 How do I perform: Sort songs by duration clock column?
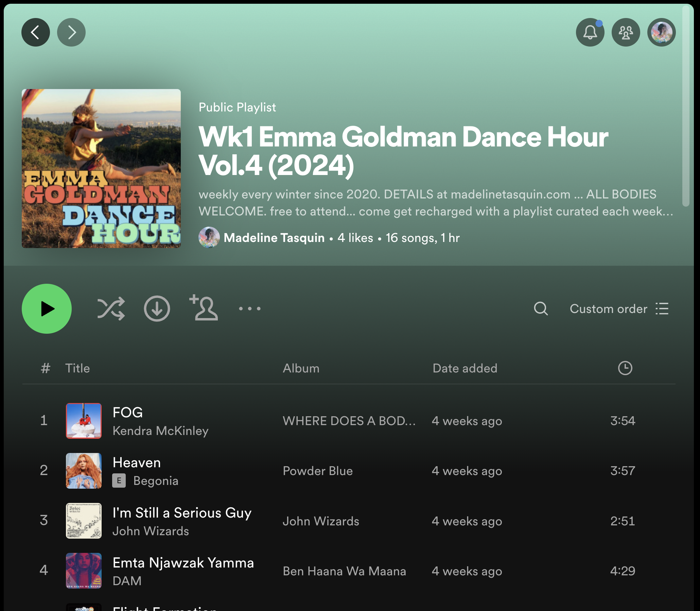click(x=626, y=368)
